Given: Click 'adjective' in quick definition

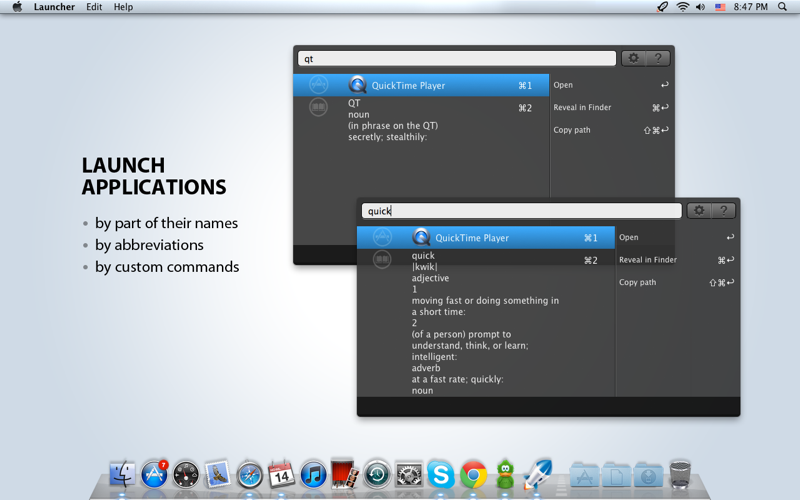Looking at the screenshot, I should [x=430, y=278].
